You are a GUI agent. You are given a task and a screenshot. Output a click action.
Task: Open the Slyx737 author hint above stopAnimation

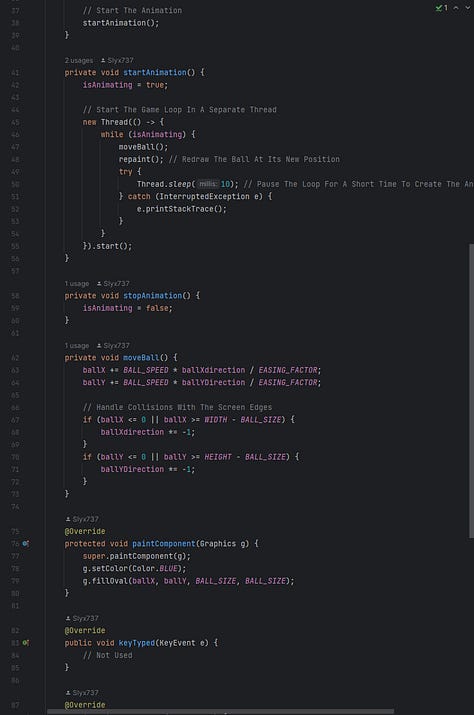113,284
